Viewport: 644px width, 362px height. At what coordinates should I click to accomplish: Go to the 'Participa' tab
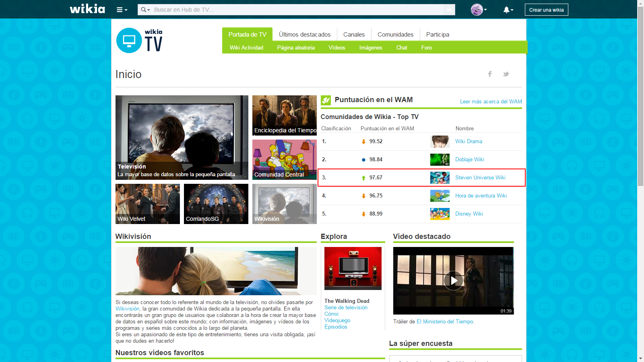pyautogui.click(x=438, y=35)
